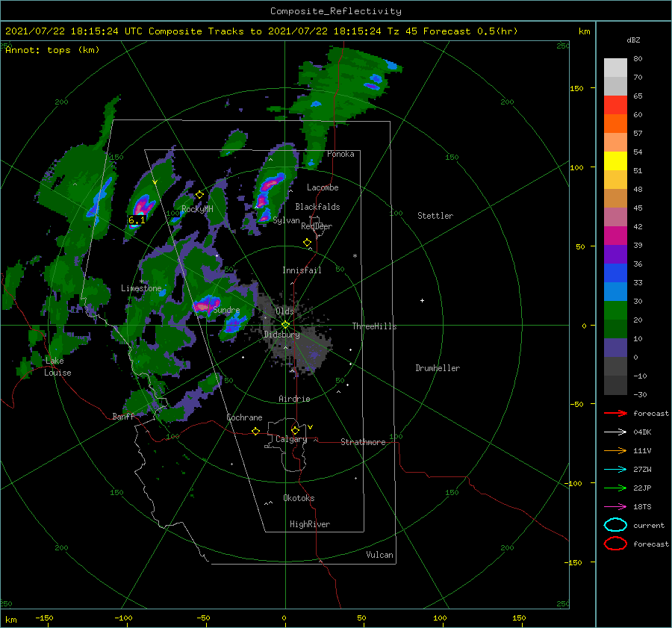Click the Limestone map label
Image resolution: width=672 pixels, height=628 pixels.
pyautogui.click(x=141, y=288)
